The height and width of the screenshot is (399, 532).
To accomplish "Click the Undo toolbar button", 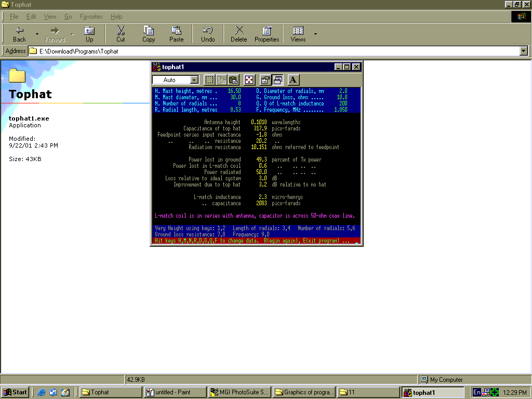I will click(x=208, y=34).
